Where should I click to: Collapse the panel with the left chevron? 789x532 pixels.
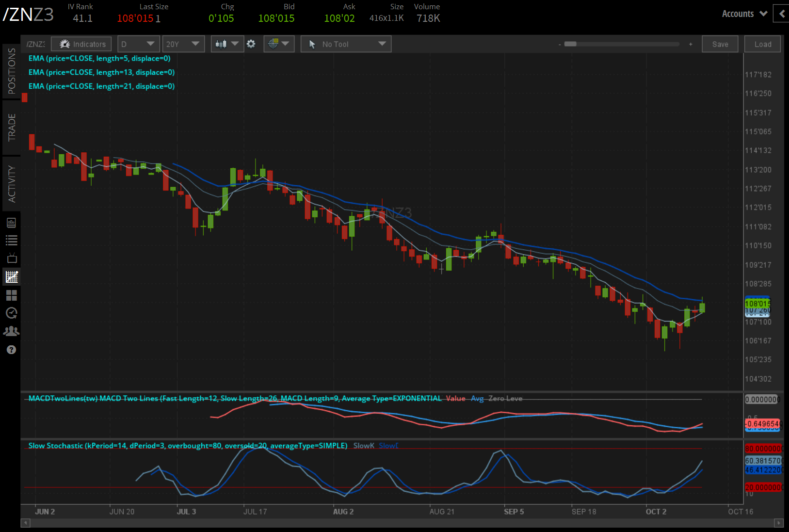point(781,14)
